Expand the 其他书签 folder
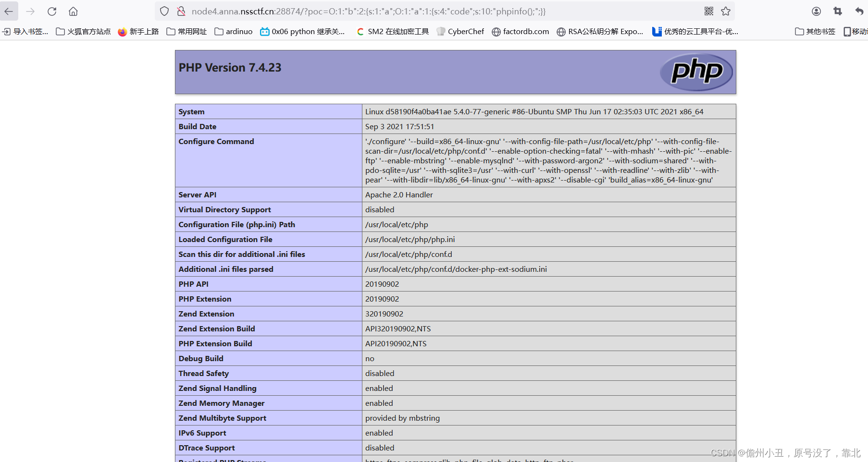 (x=815, y=31)
